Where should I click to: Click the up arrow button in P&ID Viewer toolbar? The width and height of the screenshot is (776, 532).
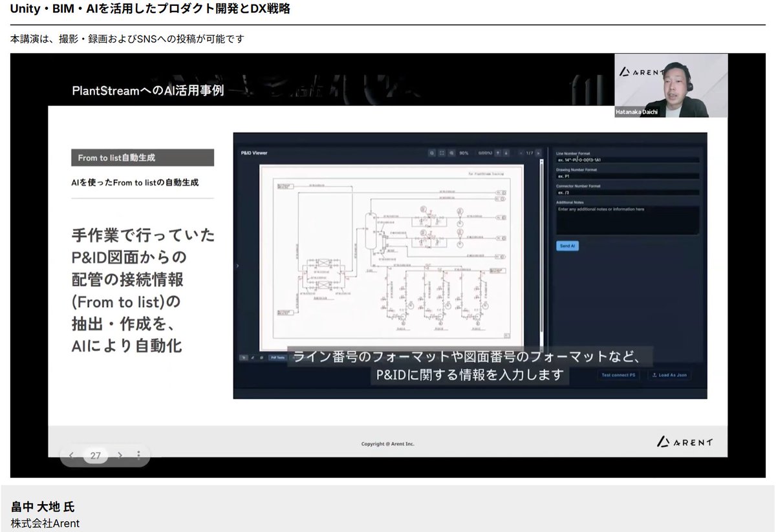499,153
